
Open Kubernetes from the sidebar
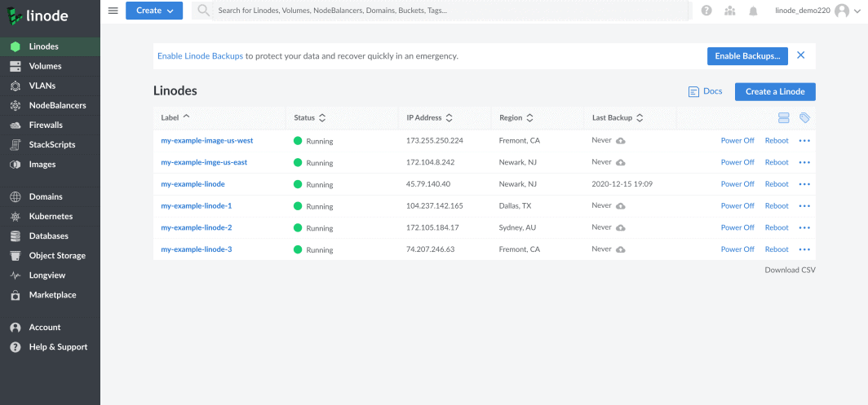(x=51, y=217)
